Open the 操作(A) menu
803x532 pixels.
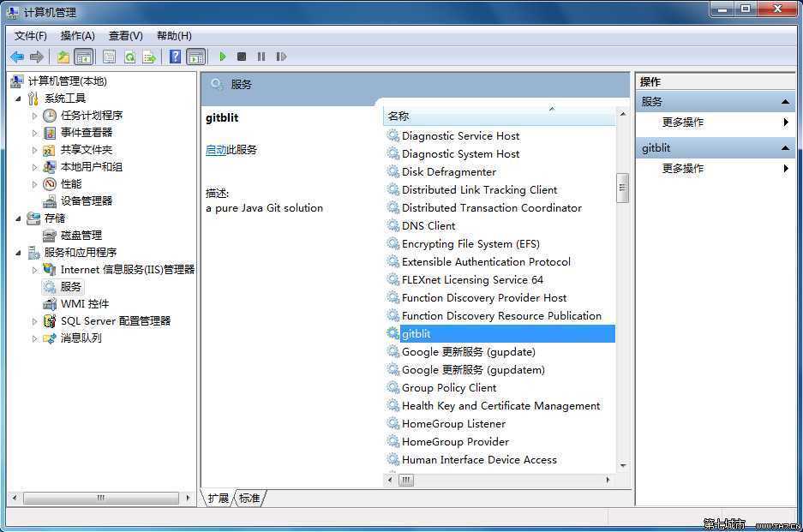point(78,36)
